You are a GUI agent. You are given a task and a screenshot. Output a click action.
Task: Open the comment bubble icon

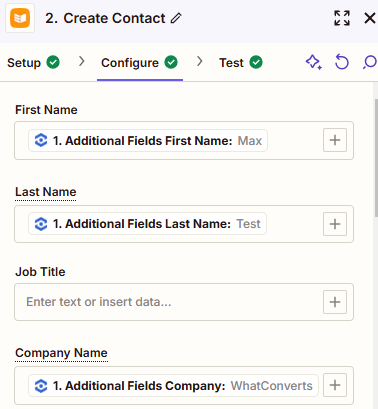[x=370, y=62]
